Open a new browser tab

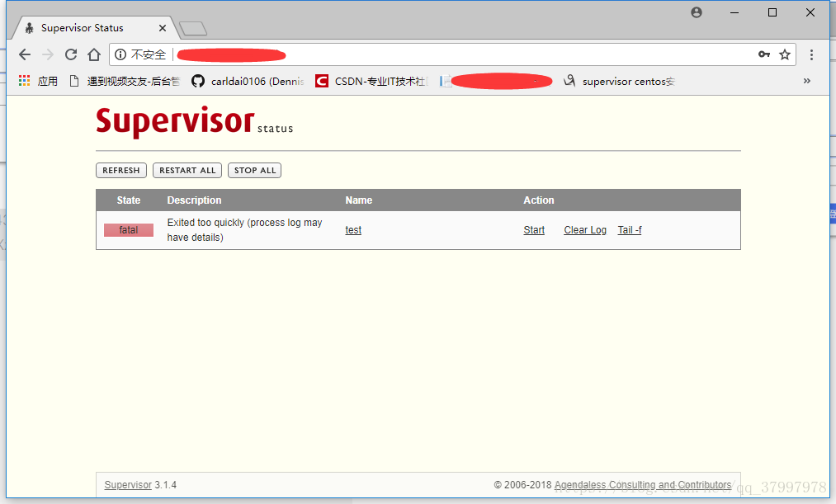click(193, 29)
